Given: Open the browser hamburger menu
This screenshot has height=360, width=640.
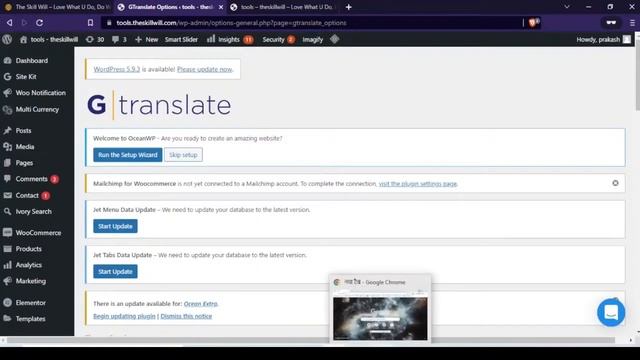Looking at the screenshot, I should tap(632, 23).
